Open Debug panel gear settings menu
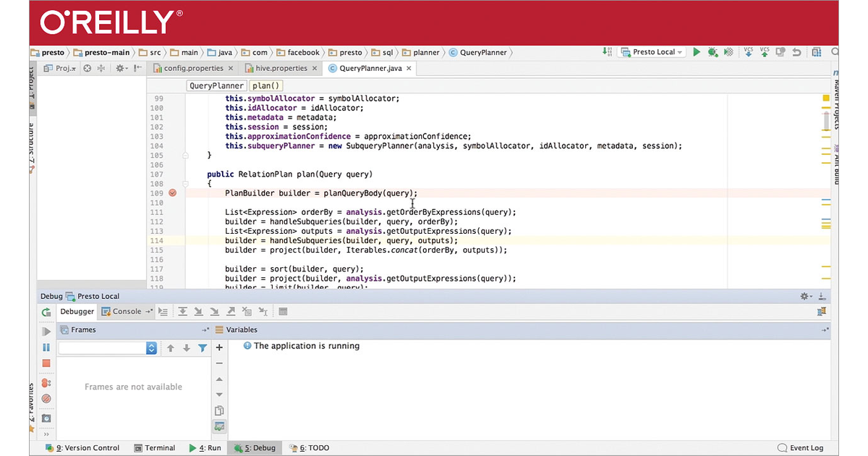The height and width of the screenshot is (456, 868). (x=807, y=296)
